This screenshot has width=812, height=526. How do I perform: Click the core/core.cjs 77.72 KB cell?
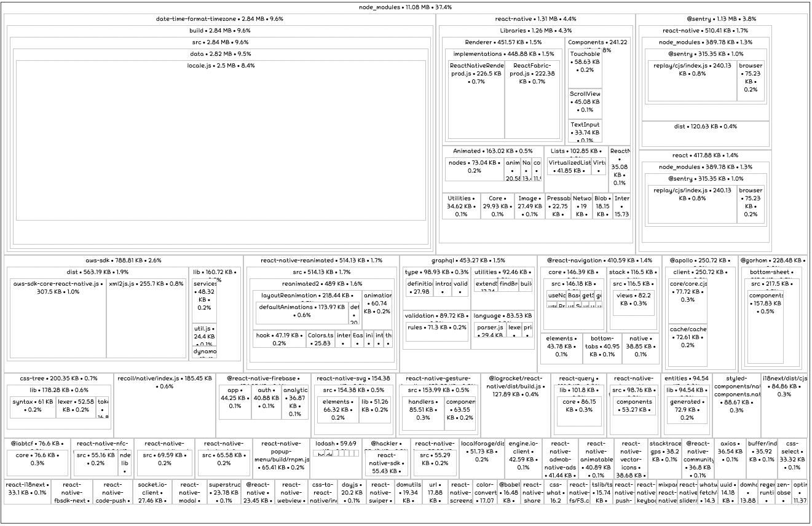(688, 300)
